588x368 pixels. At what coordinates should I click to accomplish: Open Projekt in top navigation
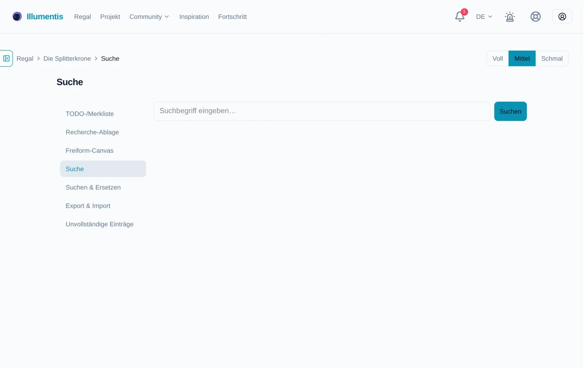pos(111,17)
